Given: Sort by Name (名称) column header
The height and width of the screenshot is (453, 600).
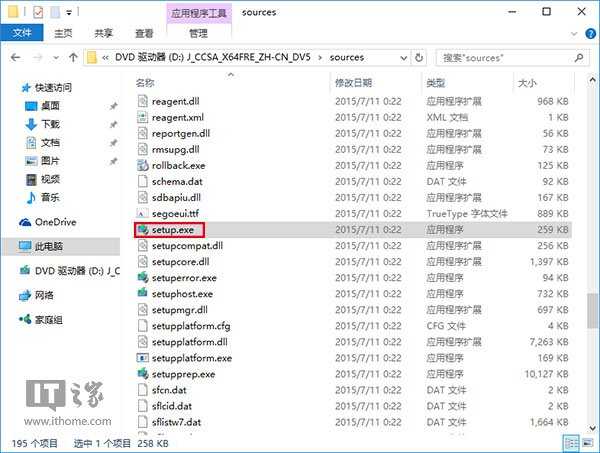Looking at the screenshot, I should pos(145,83).
